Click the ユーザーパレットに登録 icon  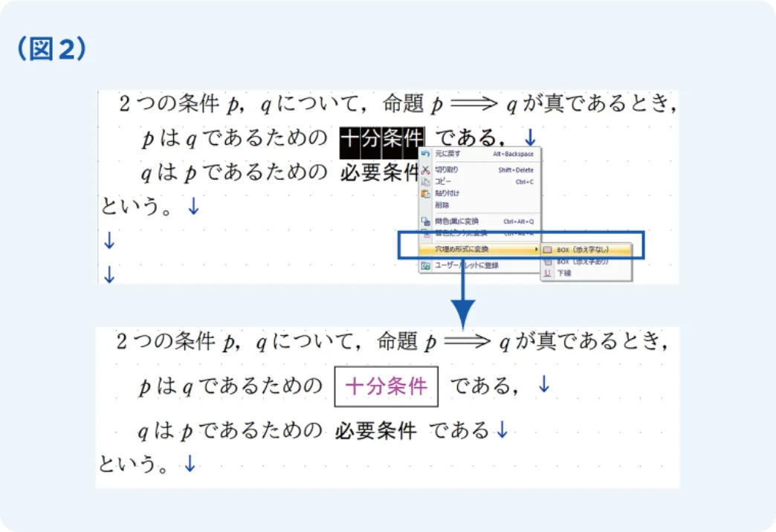click(426, 264)
